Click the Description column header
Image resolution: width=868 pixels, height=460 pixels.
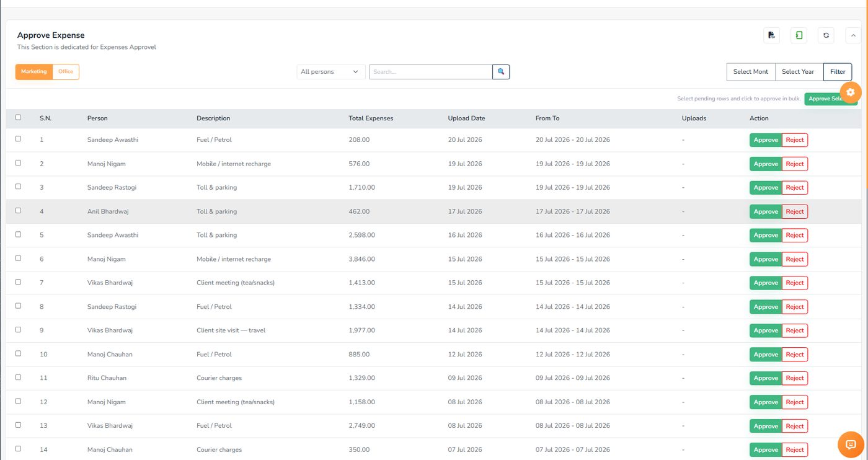pos(213,118)
